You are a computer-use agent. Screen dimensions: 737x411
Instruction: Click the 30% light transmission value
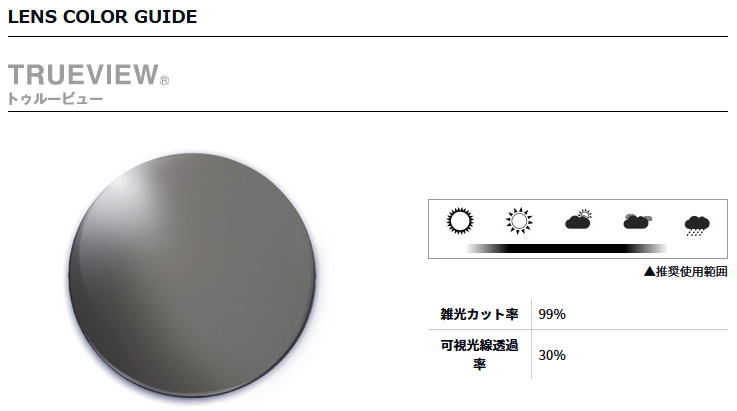point(552,354)
